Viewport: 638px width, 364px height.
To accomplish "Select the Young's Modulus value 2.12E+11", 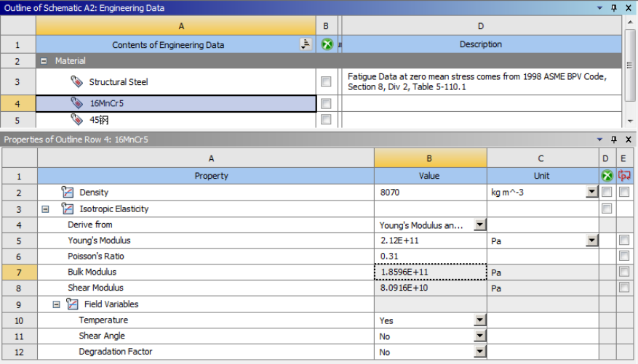I will point(431,240).
